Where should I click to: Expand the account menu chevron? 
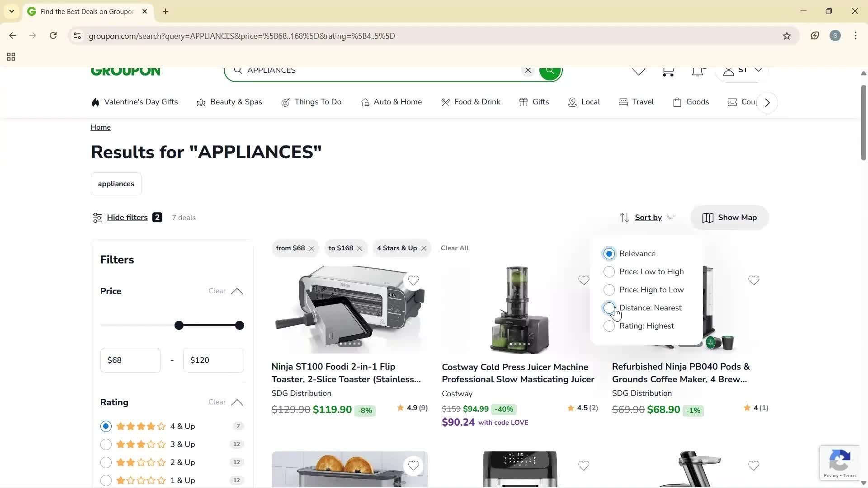[x=759, y=70]
